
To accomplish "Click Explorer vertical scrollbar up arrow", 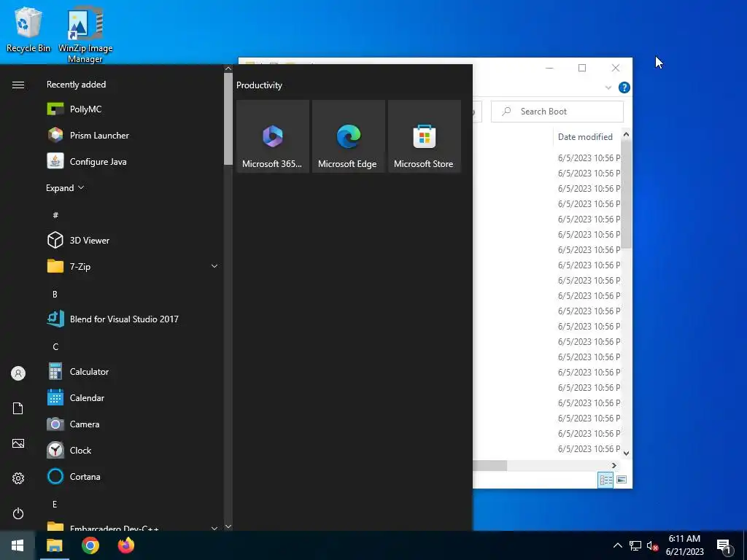I will [x=626, y=135].
